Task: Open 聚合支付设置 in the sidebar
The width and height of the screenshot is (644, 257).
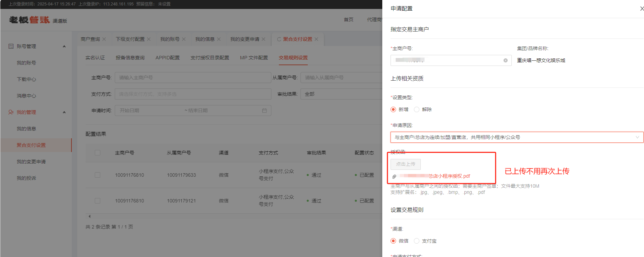Action: [31, 145]
